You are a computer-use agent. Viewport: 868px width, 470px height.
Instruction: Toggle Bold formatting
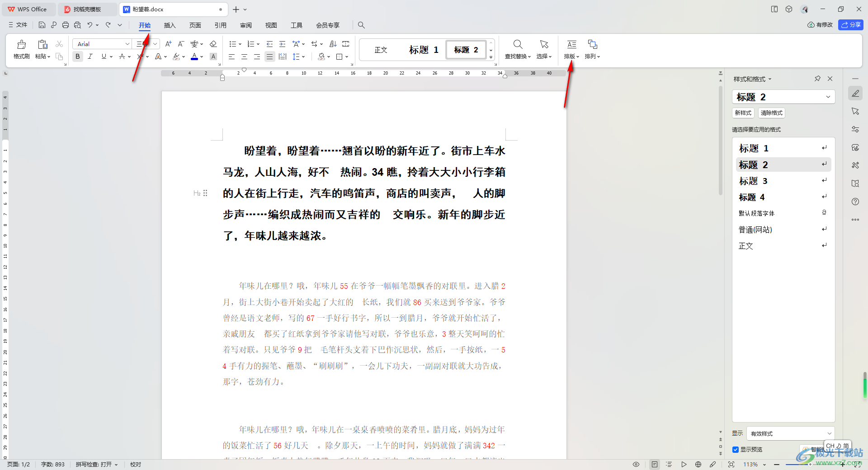(x=78, y=56)
